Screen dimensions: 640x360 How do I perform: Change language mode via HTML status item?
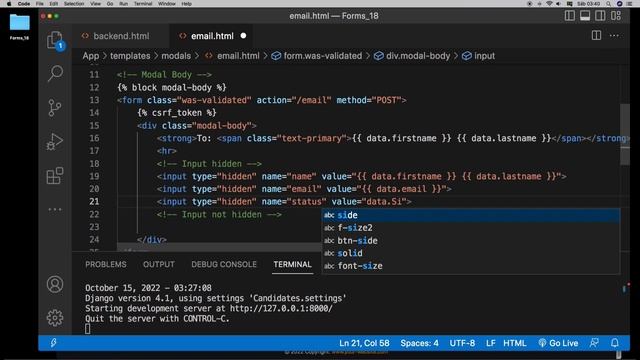click(x=514, y=343)
